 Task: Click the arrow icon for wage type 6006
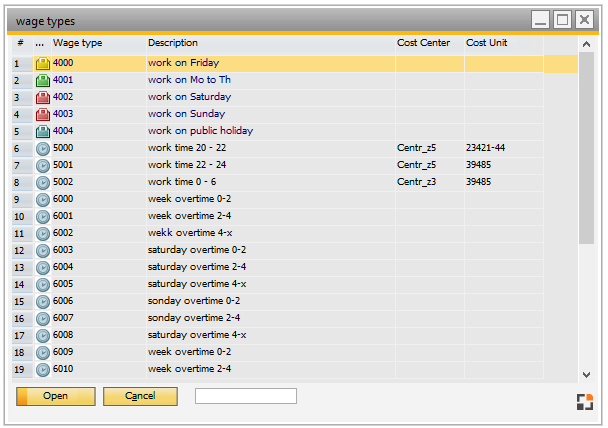pyautogui.click(x=43, y=302)
